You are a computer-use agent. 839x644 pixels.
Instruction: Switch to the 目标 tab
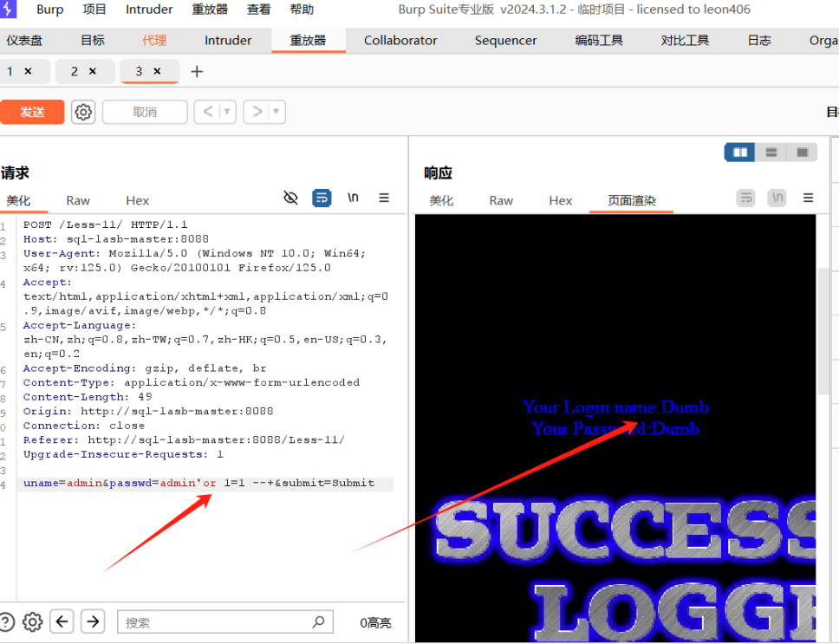tap(93, 40)
